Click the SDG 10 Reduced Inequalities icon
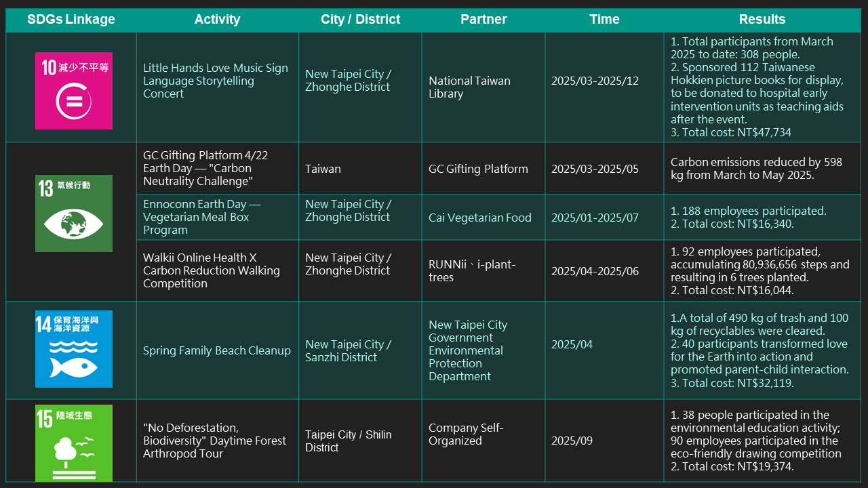Screen dimensions: 868x488 tap(74, 91)
